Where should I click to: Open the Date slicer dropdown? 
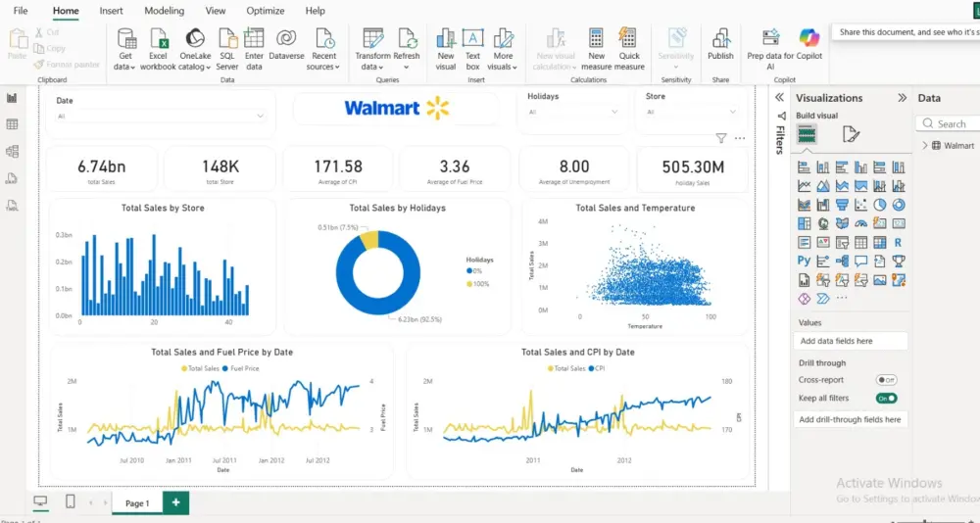pos(260,116)
